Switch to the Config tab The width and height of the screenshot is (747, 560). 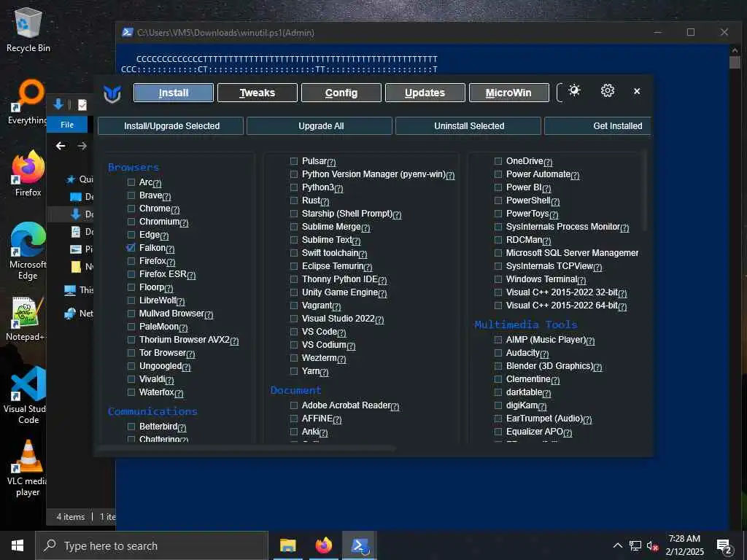coord(341,93)
